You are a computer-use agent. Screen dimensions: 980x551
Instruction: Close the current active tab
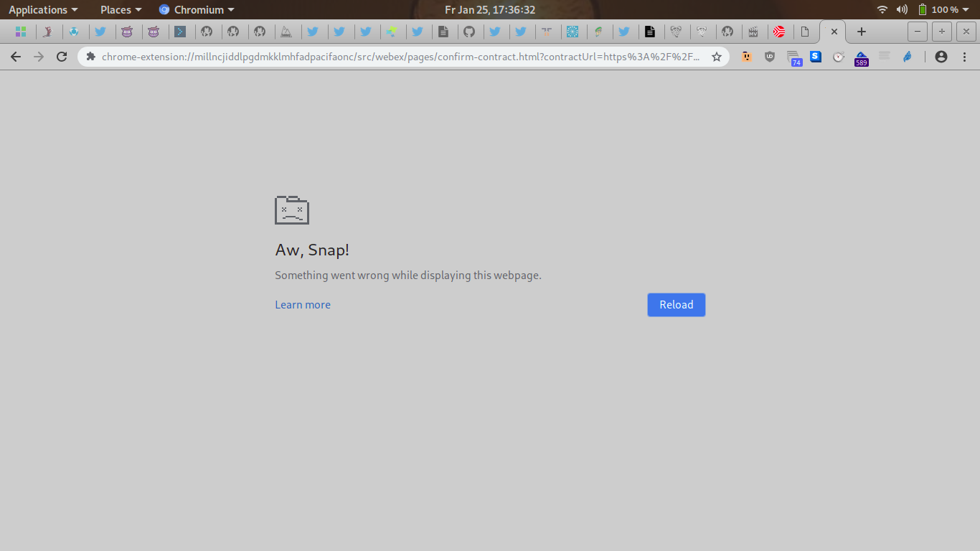pos(834,32)
